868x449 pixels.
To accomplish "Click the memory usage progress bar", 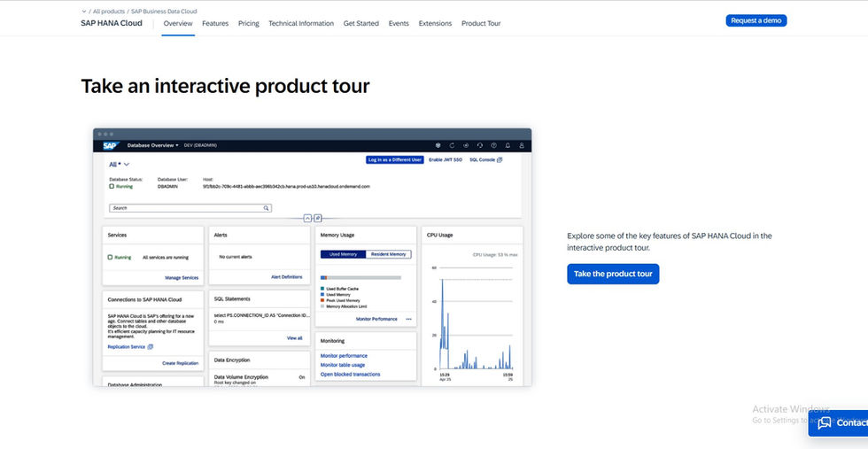I will pos(361,277).
